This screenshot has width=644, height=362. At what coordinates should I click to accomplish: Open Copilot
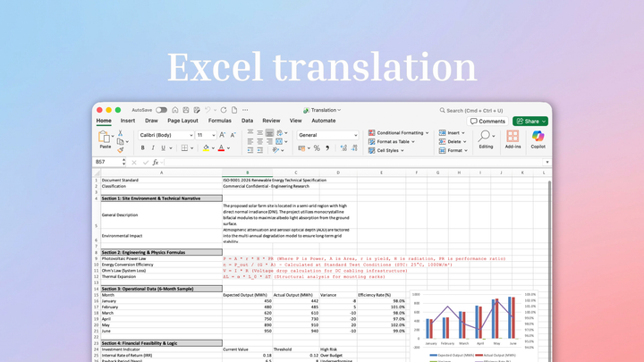click(x=538, y=139)
